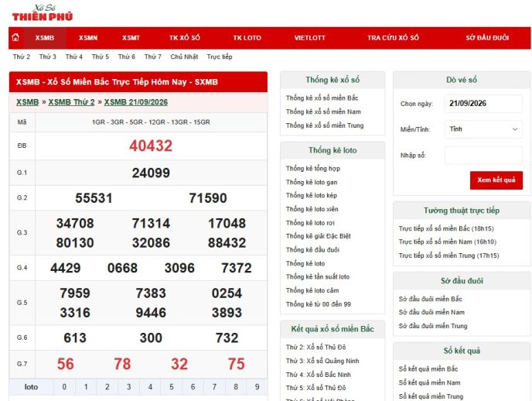Screen dimensions: 532x401
Task: Click the Chọn ngày date field
Action: [x=483, y=104]
